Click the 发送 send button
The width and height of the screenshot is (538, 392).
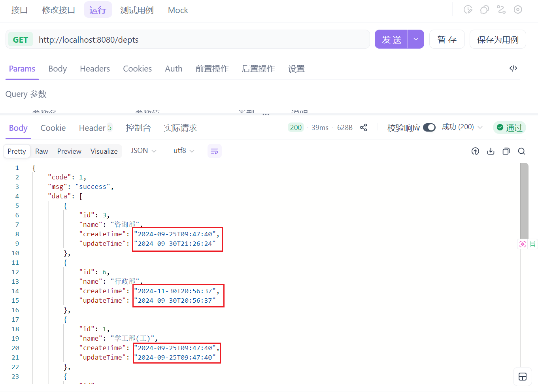(391, 39)
